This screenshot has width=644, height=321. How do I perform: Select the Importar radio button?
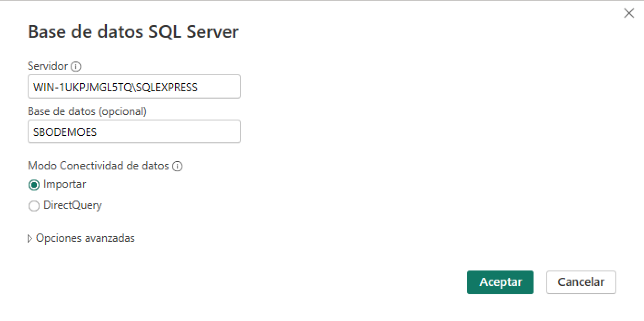tap(33, 185)
